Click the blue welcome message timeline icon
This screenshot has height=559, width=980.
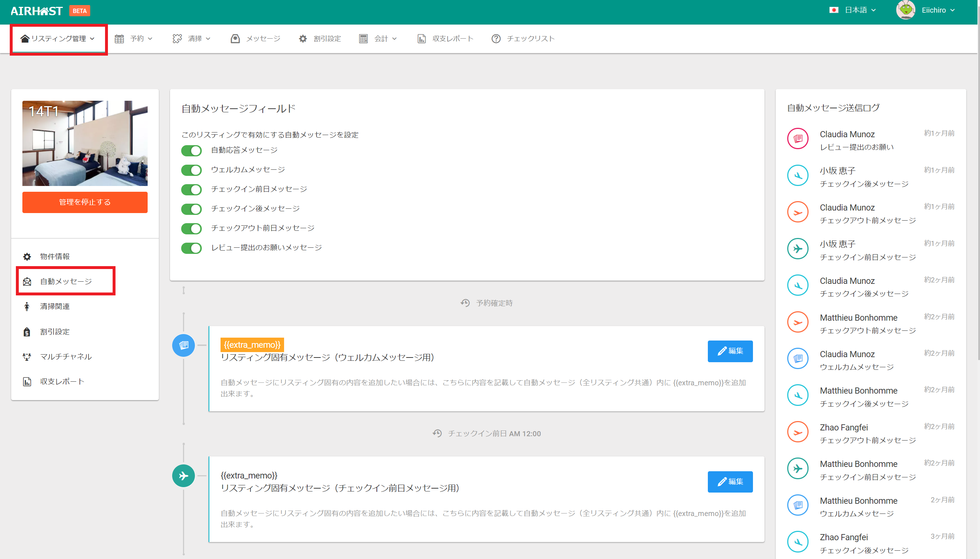pos(183,345)
